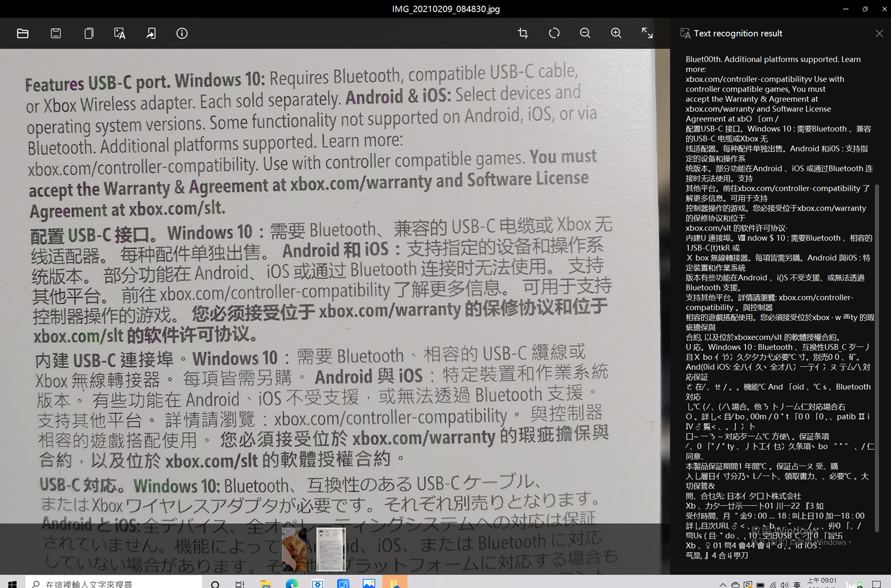The image size is (891, 588).
Task: Zoom in on the image
Action: 616,33
